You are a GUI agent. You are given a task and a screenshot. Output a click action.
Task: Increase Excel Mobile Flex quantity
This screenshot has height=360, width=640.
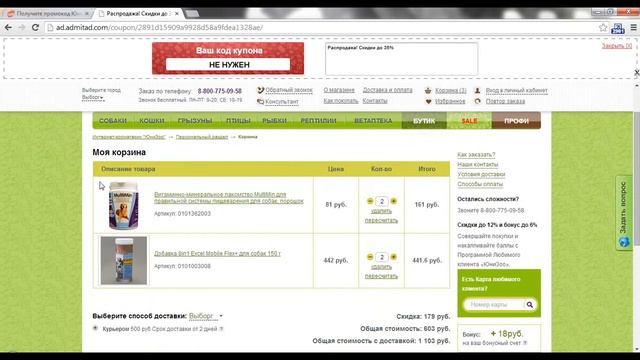(x=393, y=257)
